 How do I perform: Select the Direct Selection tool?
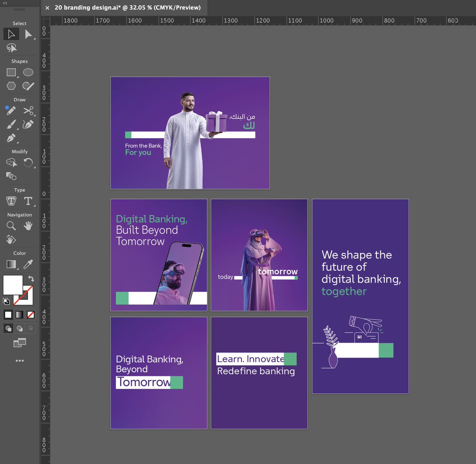[28, 35]
